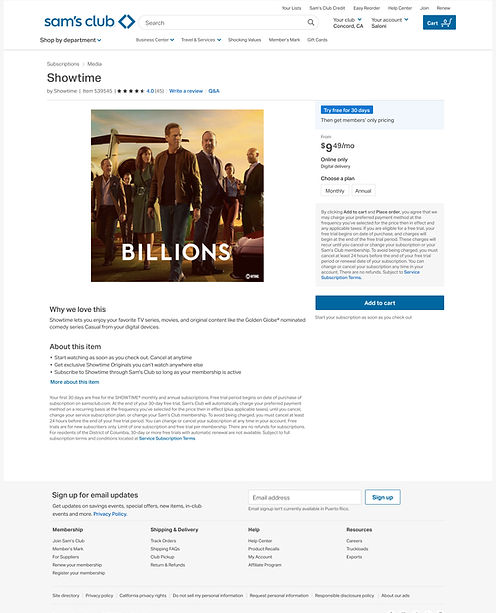Select the Monthly plan option

tap(335, 191)
